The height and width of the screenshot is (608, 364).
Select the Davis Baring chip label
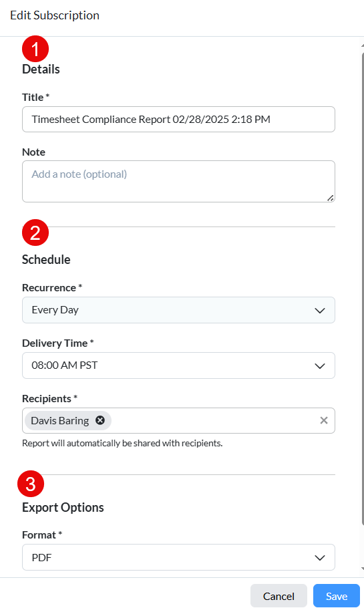tap(60, 421)
